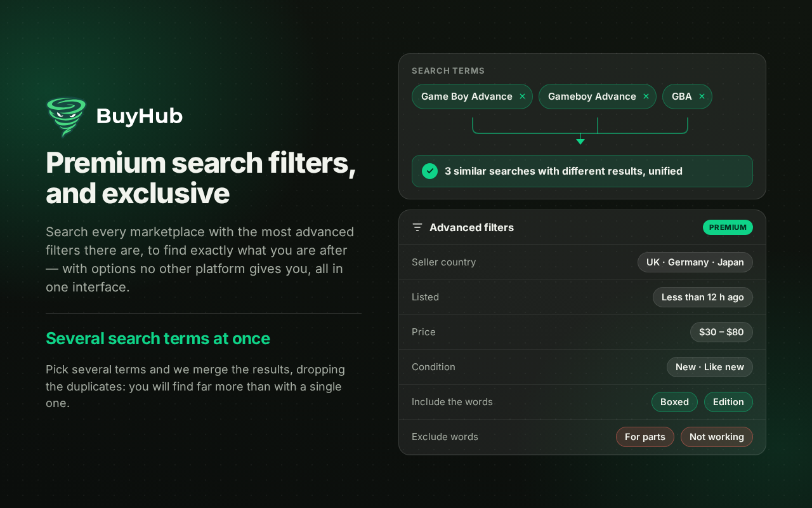
Task: Open Listed filter Less than 12 h ago
Action: click(703, 297)
